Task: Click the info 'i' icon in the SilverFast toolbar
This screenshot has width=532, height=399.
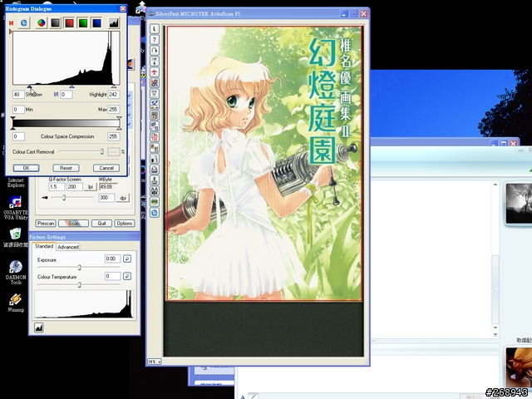Action: click(x=155, y=29)
